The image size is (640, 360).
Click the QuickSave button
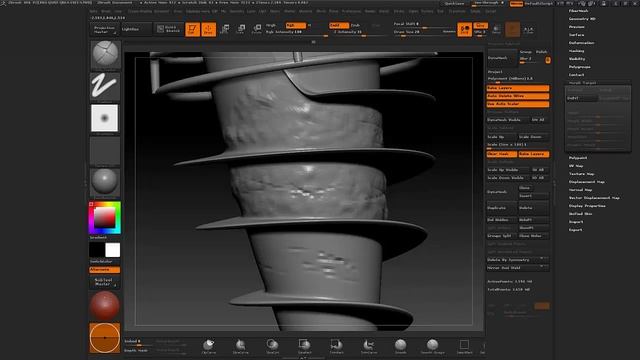tap(454, 4)
